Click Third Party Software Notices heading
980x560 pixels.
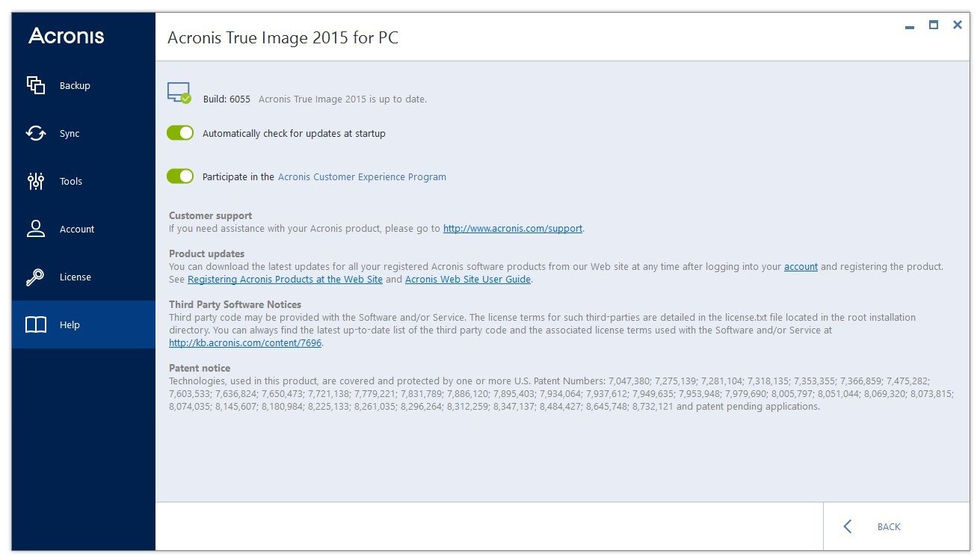point(235,305)
